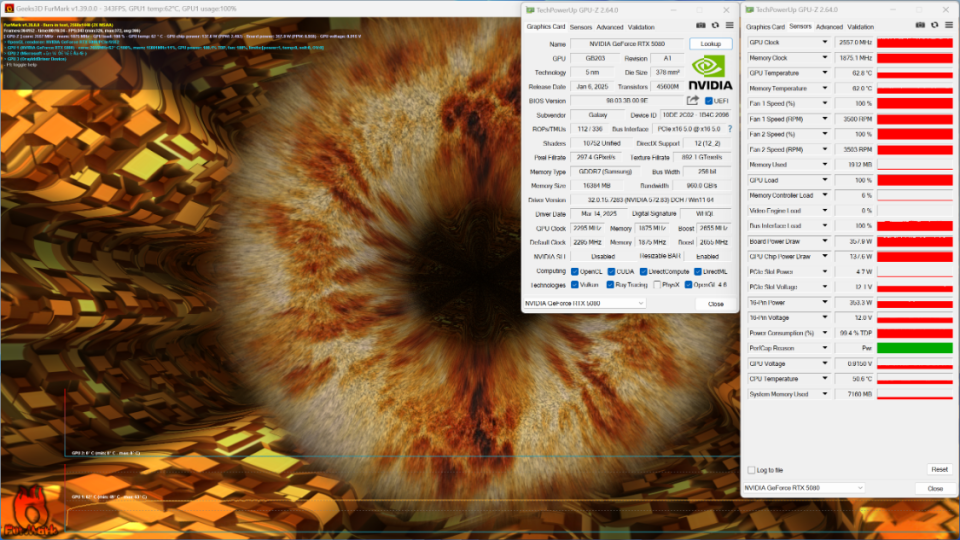Click the GPU name field NVIDIA GeForce RTX 5080
The image size is (960, 540).
click(626, 43)
